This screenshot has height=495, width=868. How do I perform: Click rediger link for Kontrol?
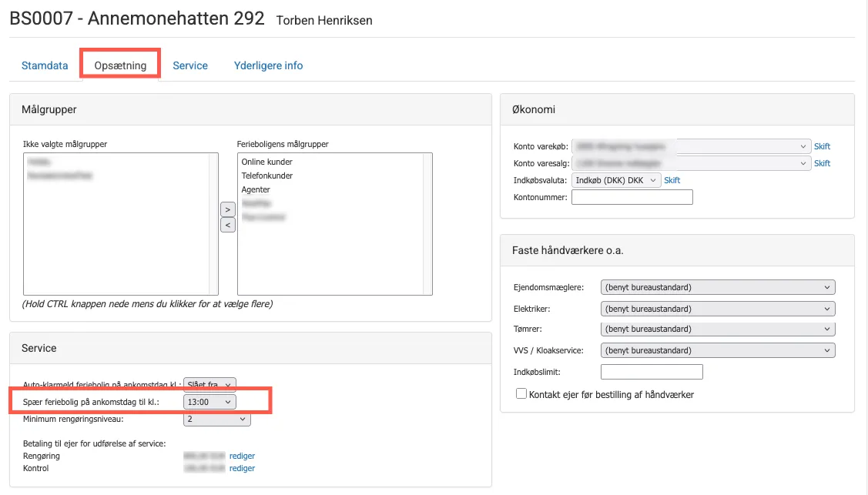pos(242,468)
